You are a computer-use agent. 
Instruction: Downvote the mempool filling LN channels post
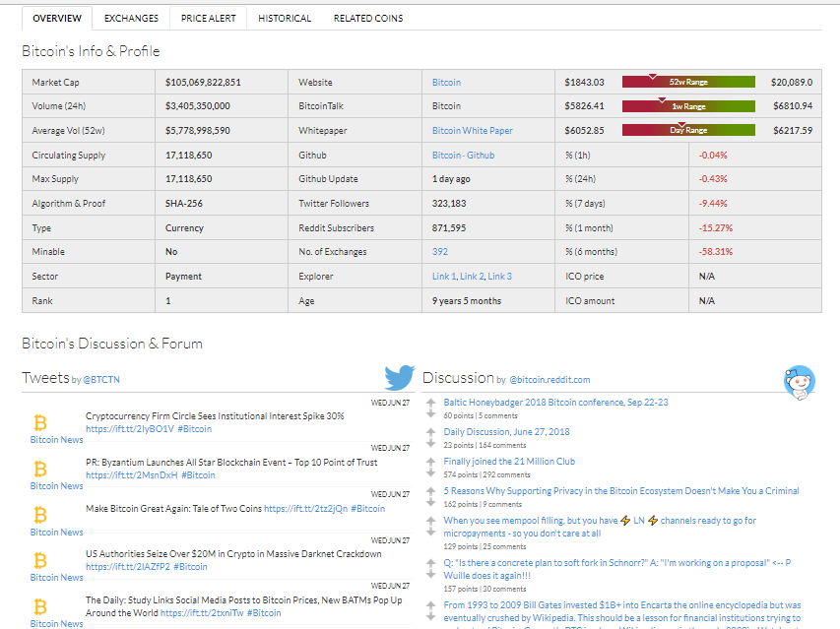pos(430,531)
